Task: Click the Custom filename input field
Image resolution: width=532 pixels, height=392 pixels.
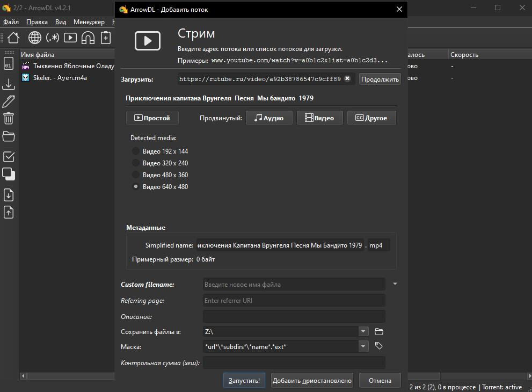Action: pyautogui.click(x=294, y=285)
